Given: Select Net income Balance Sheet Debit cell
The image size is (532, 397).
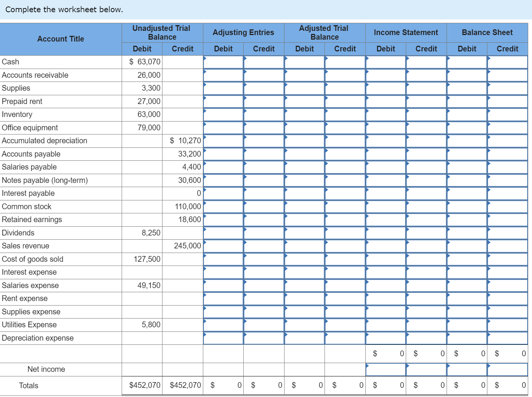Looking at the screenshot, I should pyautogui.click(x=467, y=370).
